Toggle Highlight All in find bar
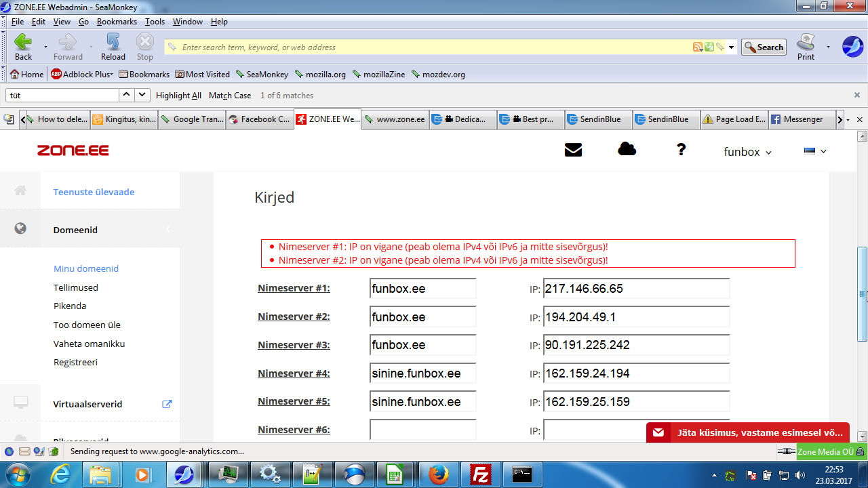The width and height of the screenshot is (868, 488). pos(178,96)
